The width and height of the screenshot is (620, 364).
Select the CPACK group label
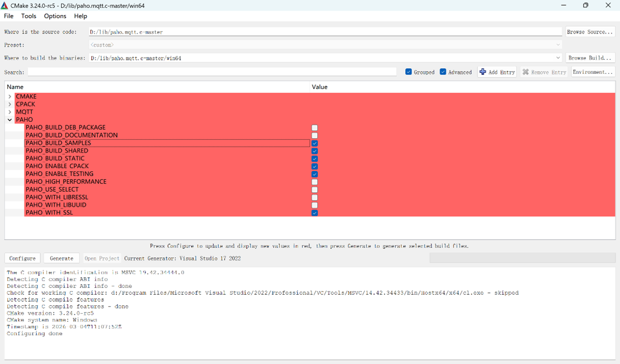coord(25,105)
